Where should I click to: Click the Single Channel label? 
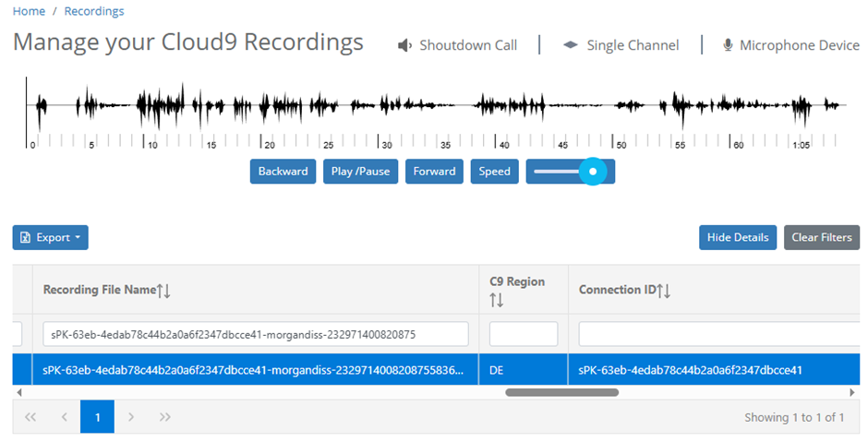click(633, 45)
